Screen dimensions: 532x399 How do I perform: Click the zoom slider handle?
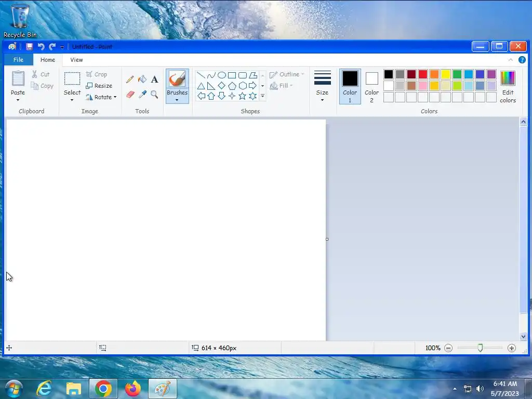tap(480, 348)
